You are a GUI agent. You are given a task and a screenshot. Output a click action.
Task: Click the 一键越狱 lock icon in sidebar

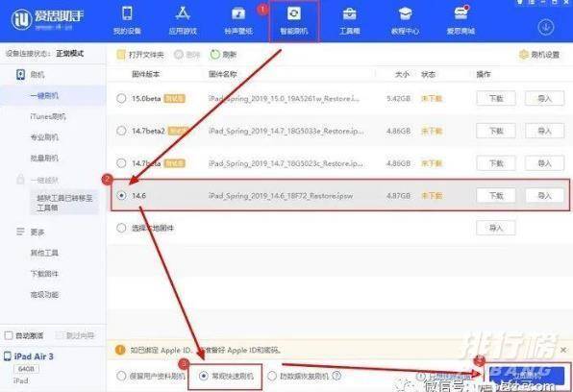(x=20, y=180)
